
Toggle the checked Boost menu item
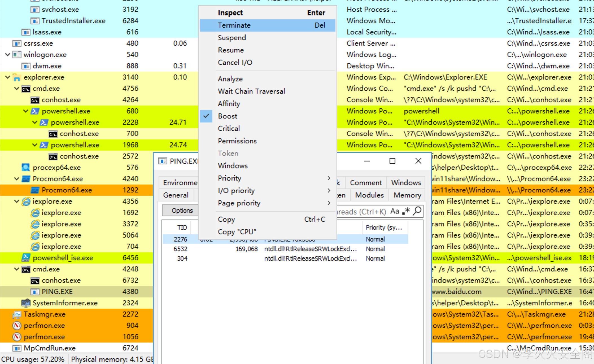[x=228, y=116]
